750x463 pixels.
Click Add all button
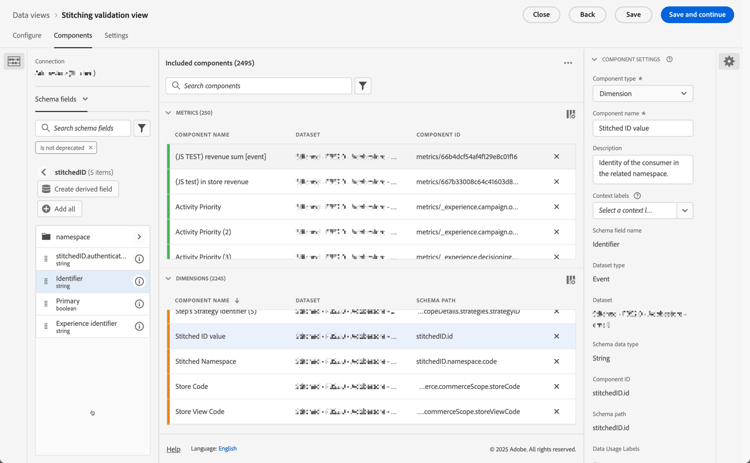tap(60, 209)
